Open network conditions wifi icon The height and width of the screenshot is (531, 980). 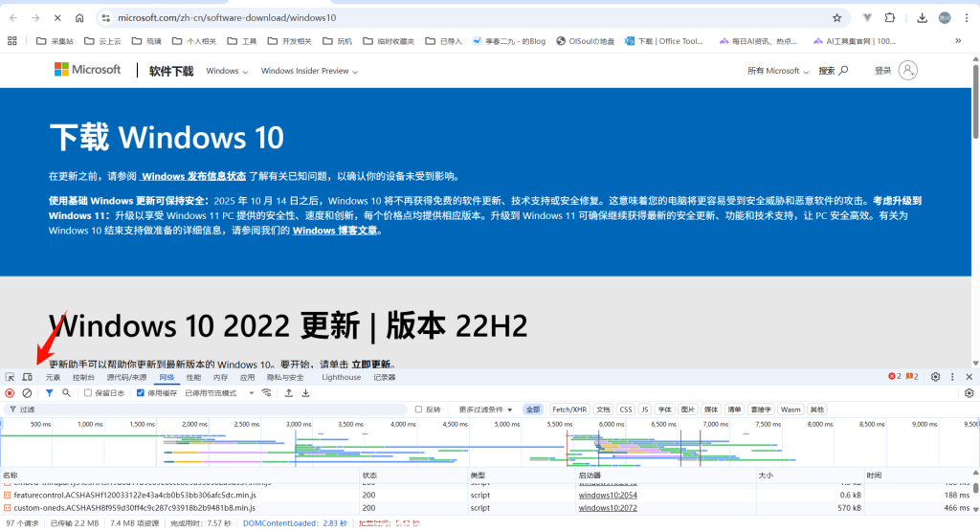[x=267, y=393]
